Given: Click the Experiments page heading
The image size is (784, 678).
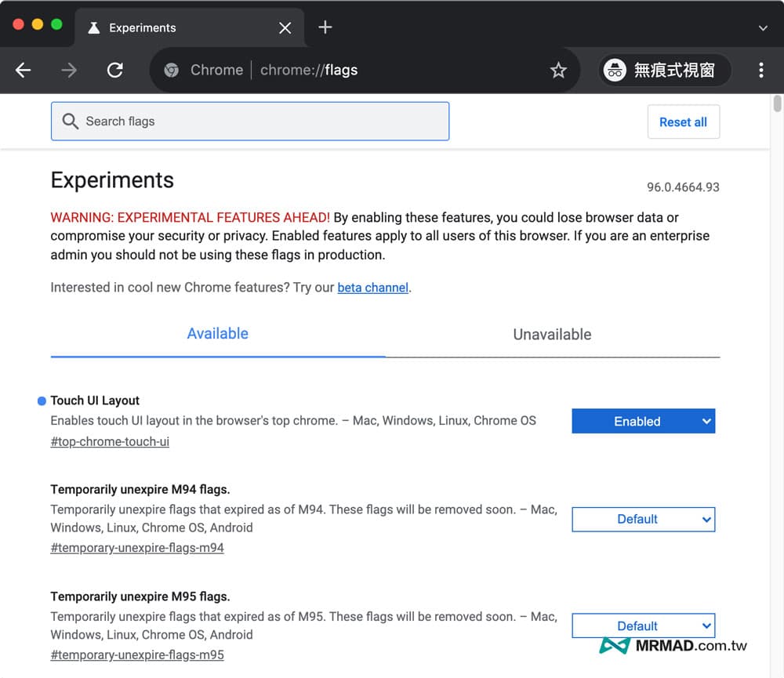Looking at the screenshot, I should tap(112, 180).
